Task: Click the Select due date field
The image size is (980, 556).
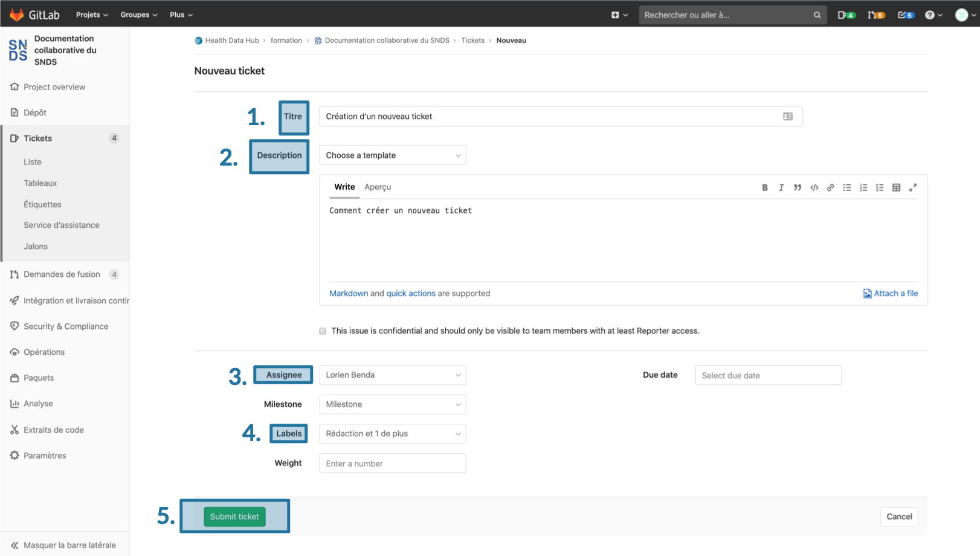Action: click(x=767, y=375)
